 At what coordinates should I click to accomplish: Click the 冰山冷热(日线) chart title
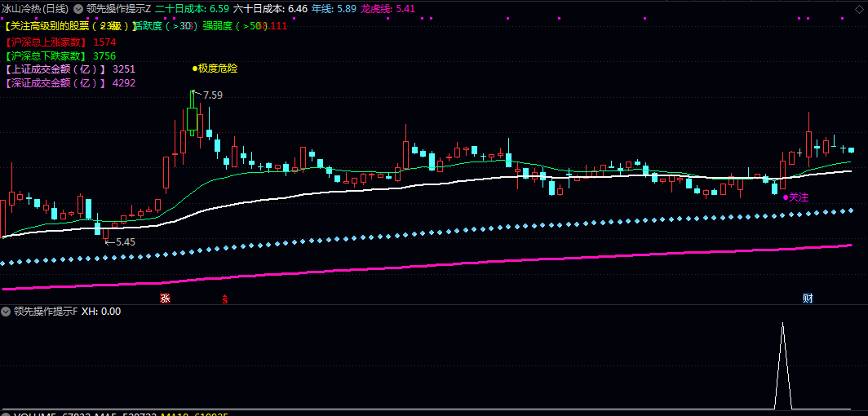35,9
